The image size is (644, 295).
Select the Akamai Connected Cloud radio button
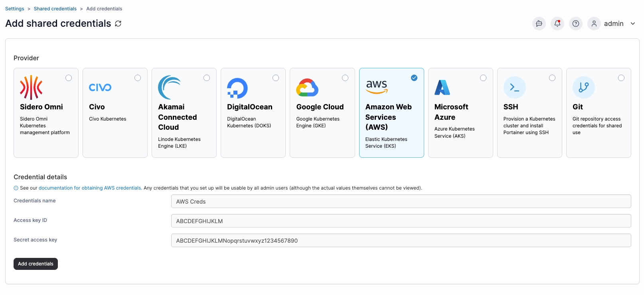[x=207, y=78]
